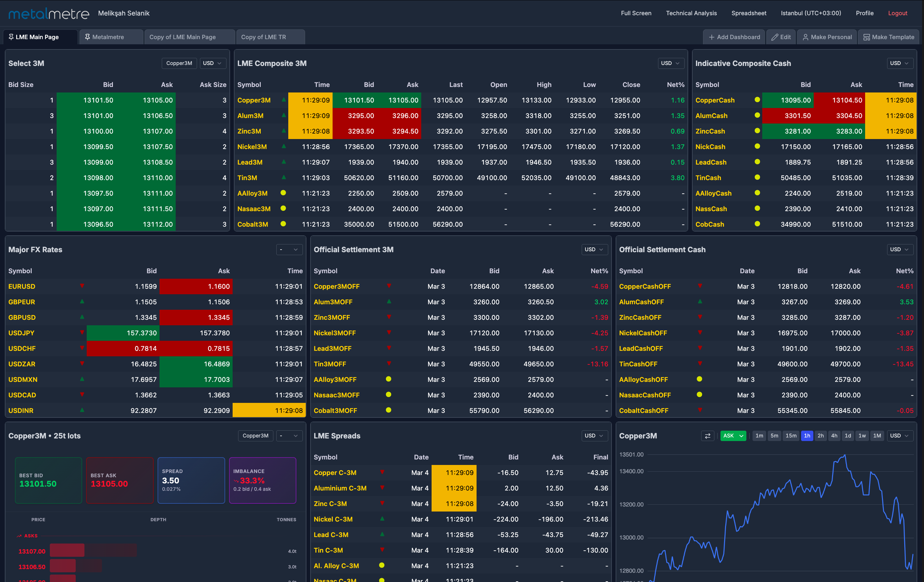The image size is (924, 582).
Task: Switch Copper3M chart to 1w timeframe
Action: pos(862,436)
